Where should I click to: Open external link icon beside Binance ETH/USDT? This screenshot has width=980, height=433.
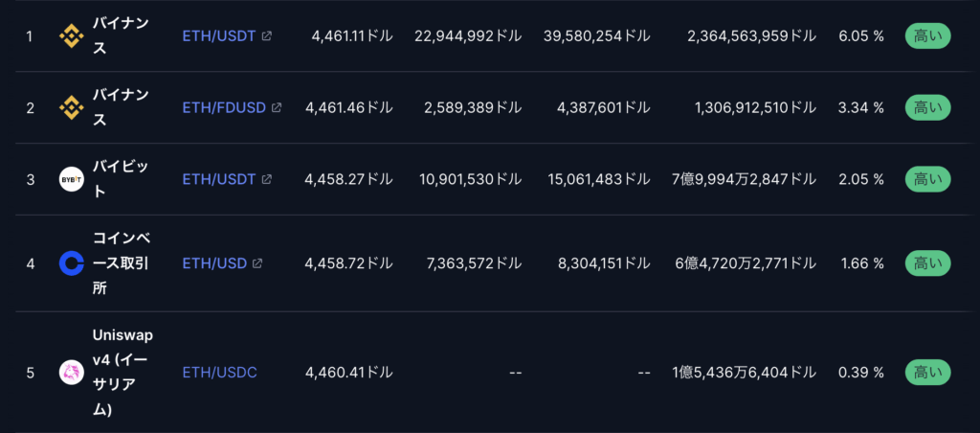[266, 36]
